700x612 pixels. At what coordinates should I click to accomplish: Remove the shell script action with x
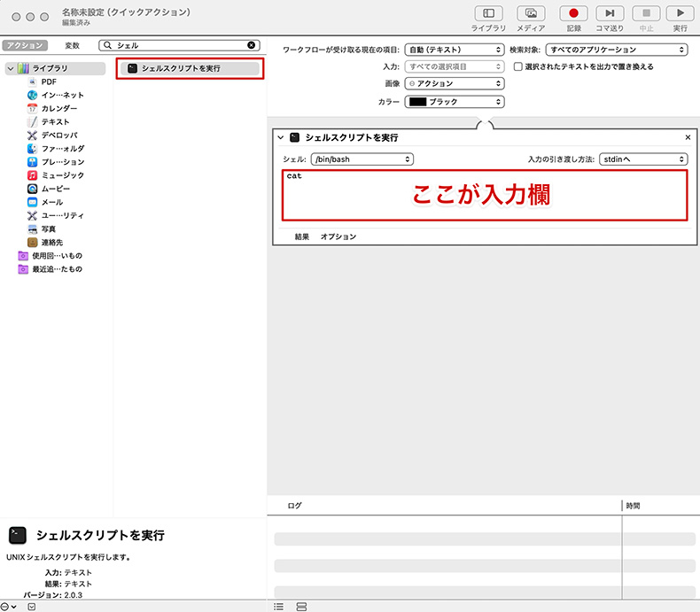pos(688,137)
